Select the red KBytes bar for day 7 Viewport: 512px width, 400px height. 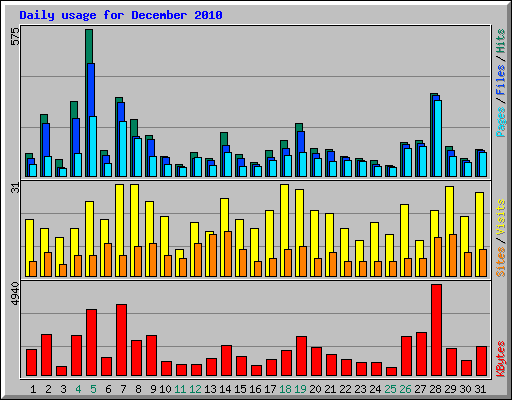point(121,340)
